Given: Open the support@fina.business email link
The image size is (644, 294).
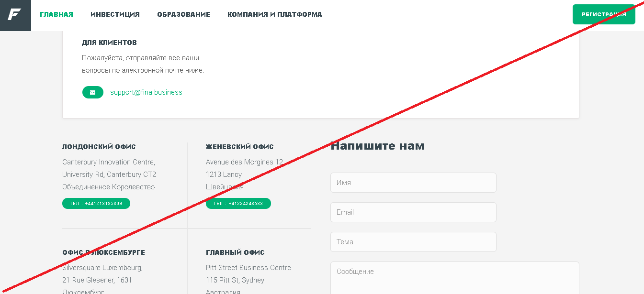Looking at the screenshot, I should click(146, 92).
